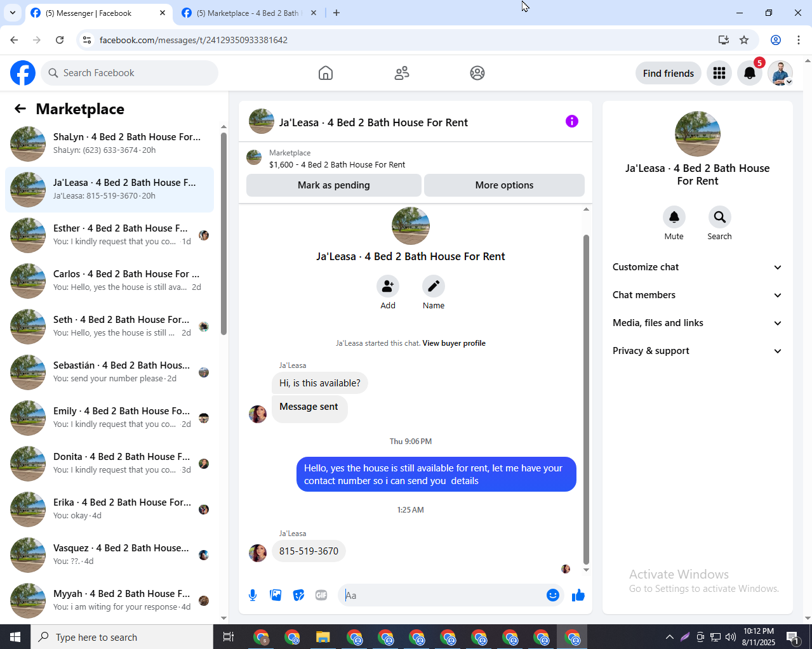Viewport: 812px width, 649px height.
Task: Click the message input field Aa
Action: click(443, 595)
